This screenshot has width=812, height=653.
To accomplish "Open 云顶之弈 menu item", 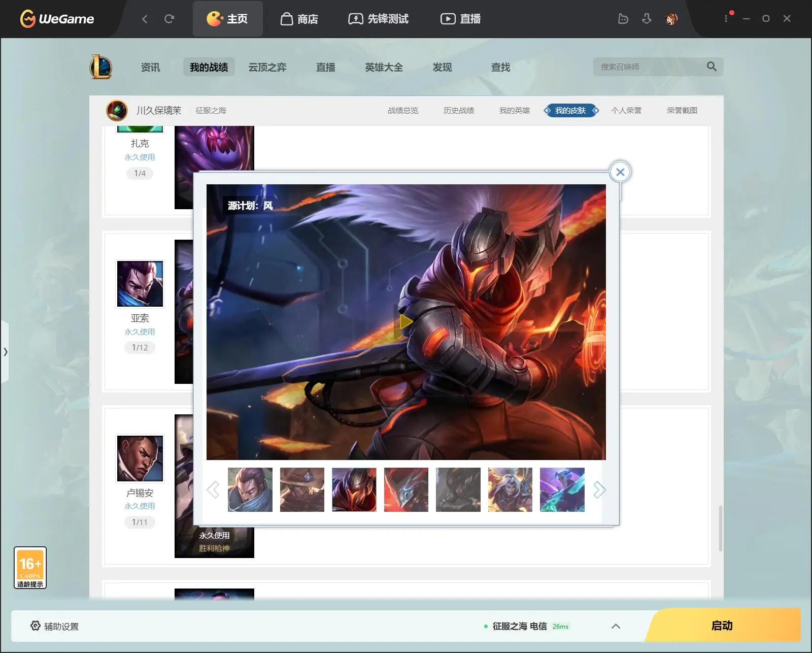I will pyautogui.click(x=267, y=67).
